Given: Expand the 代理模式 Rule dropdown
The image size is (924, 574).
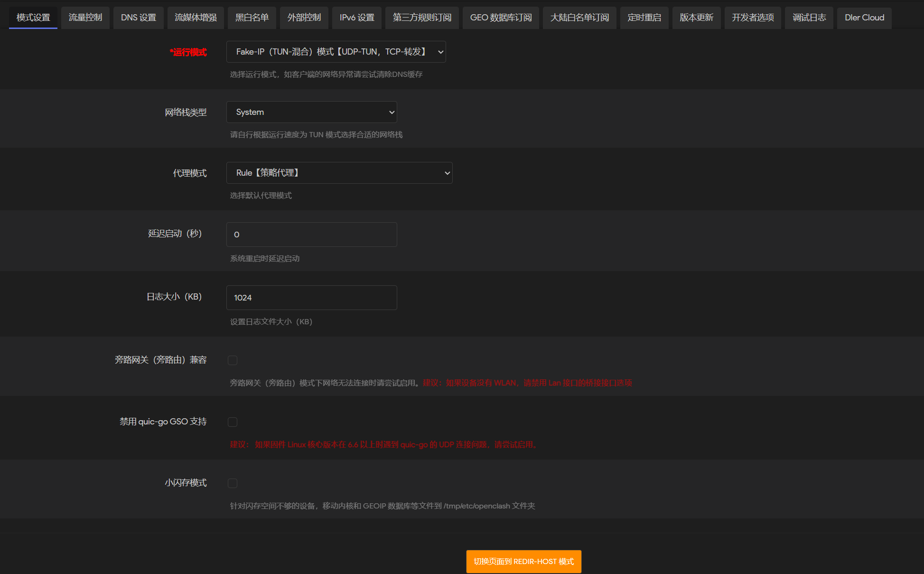Looking at the screenshot, I should click(x=339, y=173).
